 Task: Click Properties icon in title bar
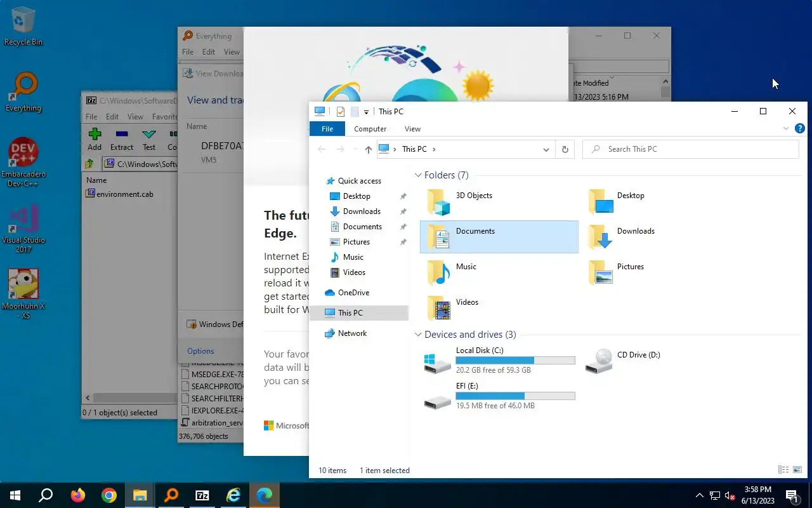click(x=341, y=112)
